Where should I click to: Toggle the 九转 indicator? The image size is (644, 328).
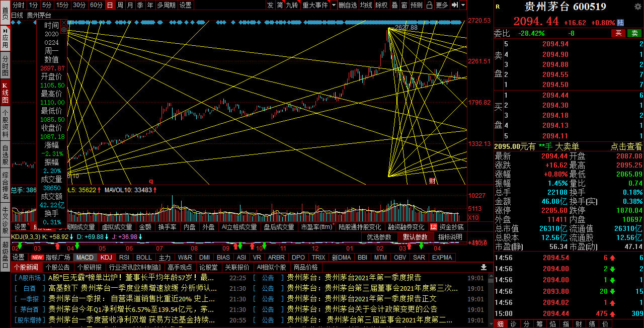[292, 5]
